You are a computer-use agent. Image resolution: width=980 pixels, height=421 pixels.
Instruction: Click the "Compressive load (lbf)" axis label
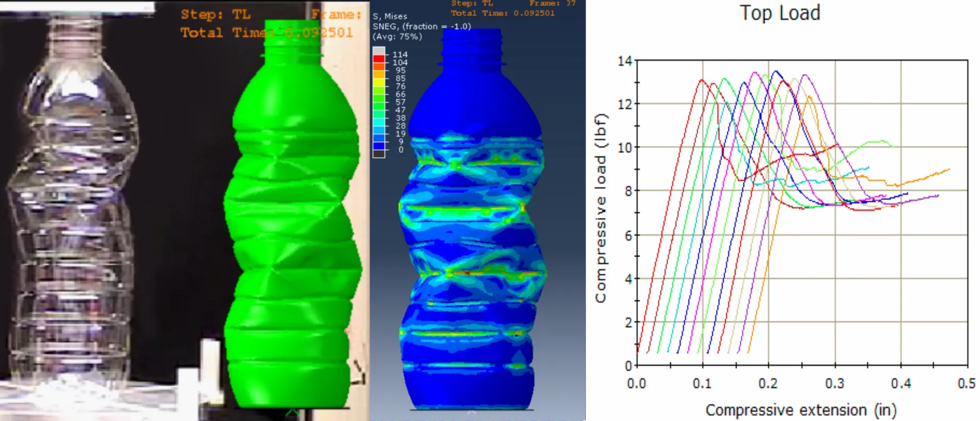[601, 208]
